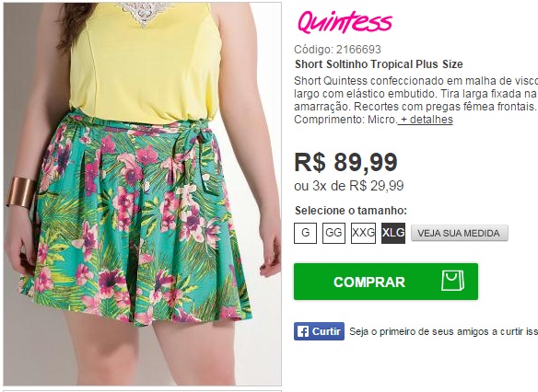Viewport: 538px width, 392px height.
Task: Choose the XLG size option
Action: (393, 233)
